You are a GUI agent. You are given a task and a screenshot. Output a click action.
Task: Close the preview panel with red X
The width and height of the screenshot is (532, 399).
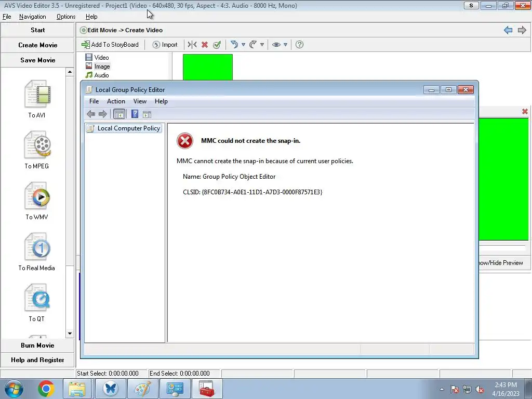click(x=525, y=111)
